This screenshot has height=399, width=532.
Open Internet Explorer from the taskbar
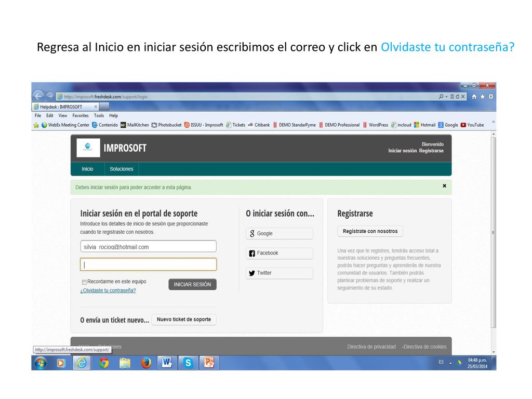(x=82, y=363)
